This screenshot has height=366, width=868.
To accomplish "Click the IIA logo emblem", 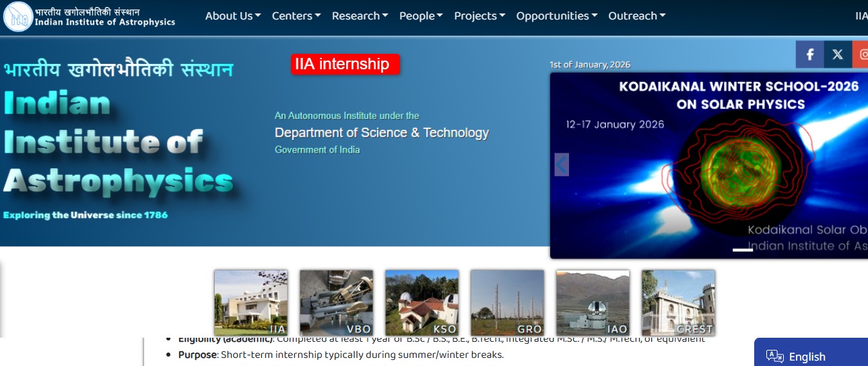I will (18, 17).
